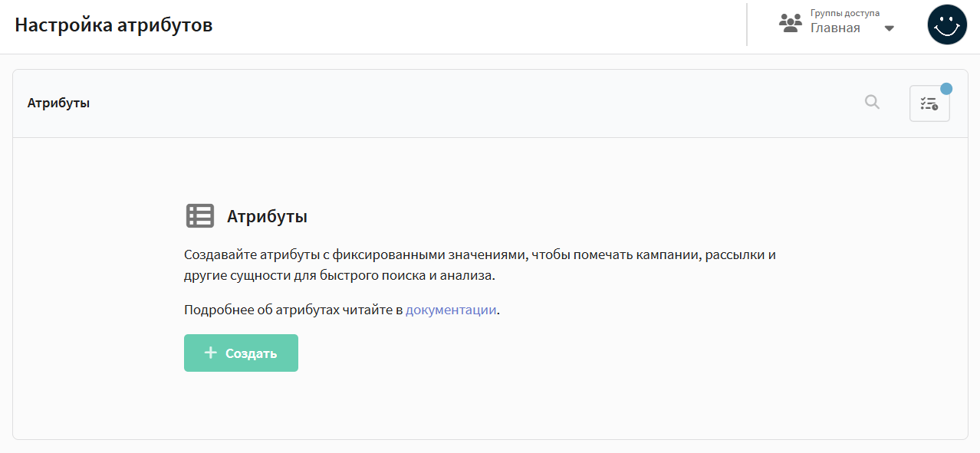Click the empty header space between Атрибуты and search
The height and width of the screenshot is (453, 980).
click(x=460, y=103)
